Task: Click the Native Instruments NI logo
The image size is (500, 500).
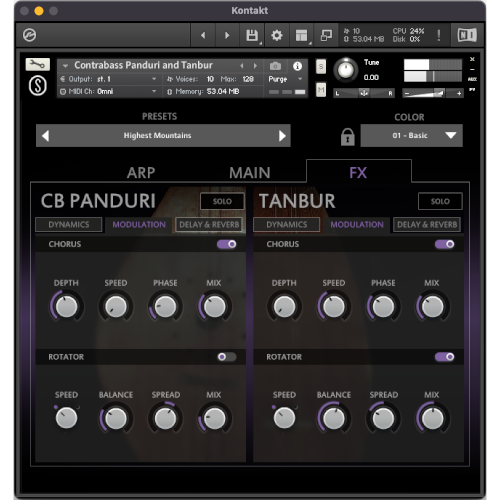Action: coord(467,35)
